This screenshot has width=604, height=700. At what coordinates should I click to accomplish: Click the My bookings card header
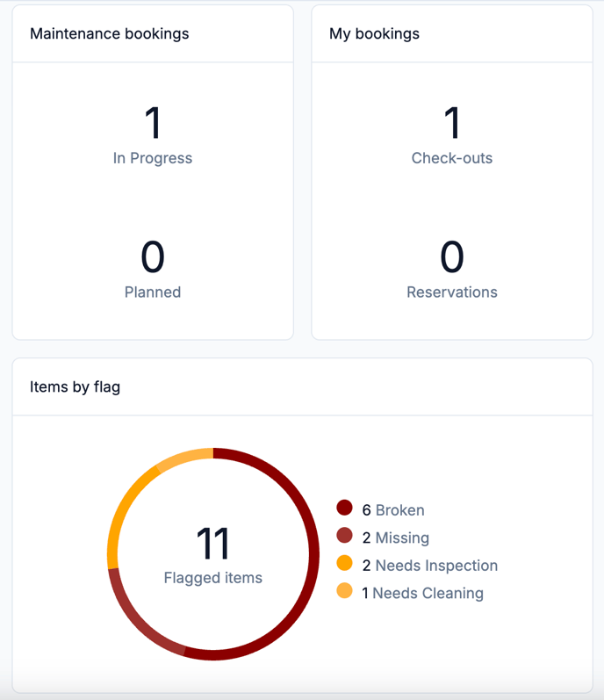tap(452, 34)
